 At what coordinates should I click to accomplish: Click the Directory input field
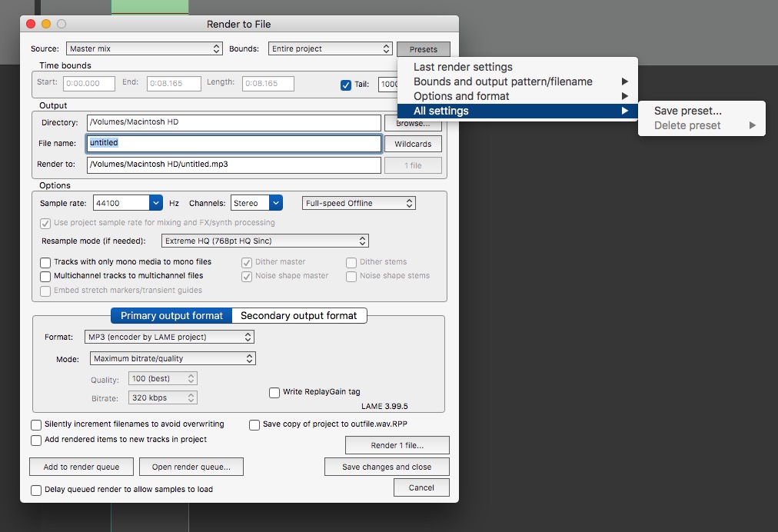[234, 122]
